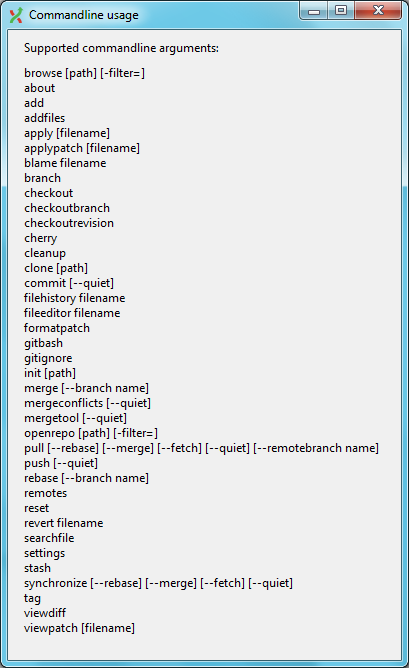The image size is (409, 668).
Task: Click the 'applypatch [filename]' line
Action: tap(82, 148)
